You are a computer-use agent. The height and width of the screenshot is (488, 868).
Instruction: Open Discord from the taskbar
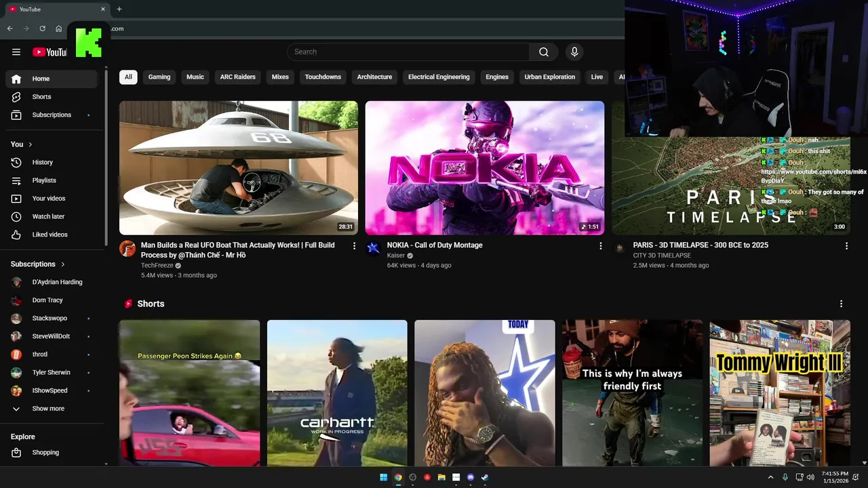pyautogui.click(x=471, y=477)
